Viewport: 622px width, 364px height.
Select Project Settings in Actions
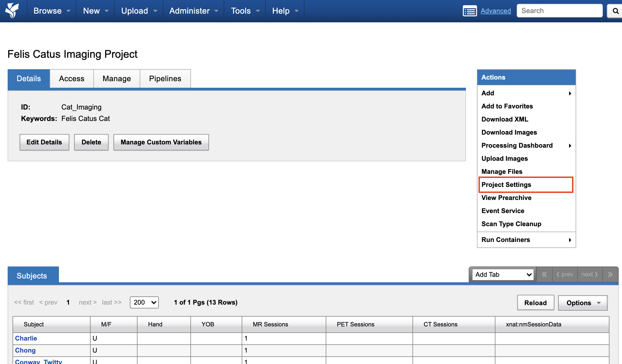click(x=506, y=185)
